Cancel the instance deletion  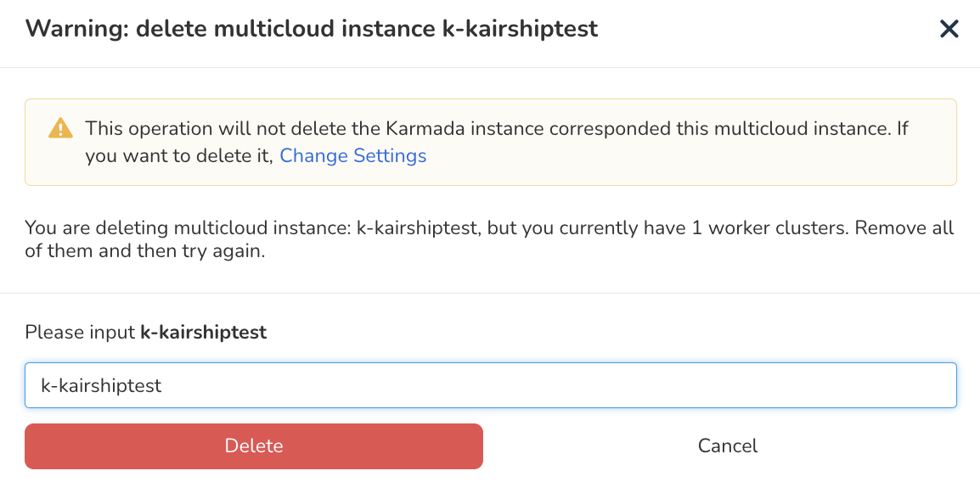[728, 446]
